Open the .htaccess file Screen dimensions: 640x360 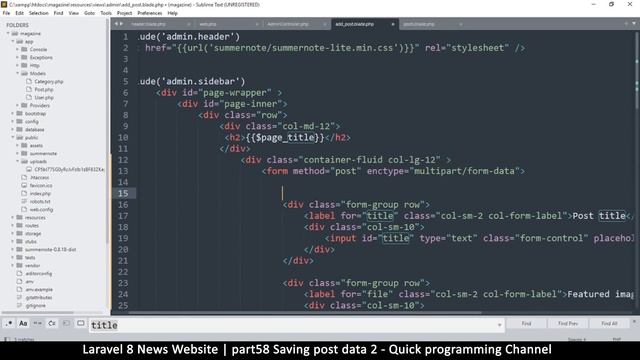pos(39,178)
